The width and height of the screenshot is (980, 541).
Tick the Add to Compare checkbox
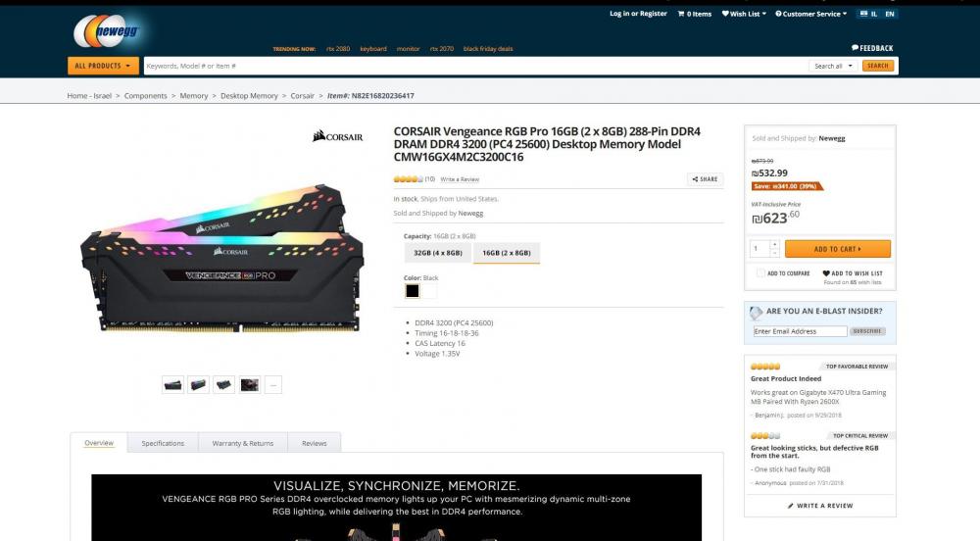tap(760, 273)
